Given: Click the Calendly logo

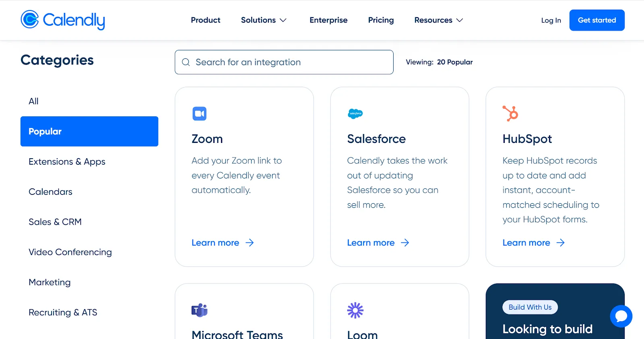Looking at the screenshot, I should 63,20.
